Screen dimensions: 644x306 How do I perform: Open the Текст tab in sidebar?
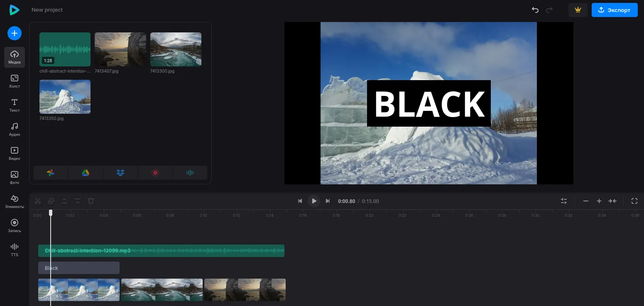(15, 105)
